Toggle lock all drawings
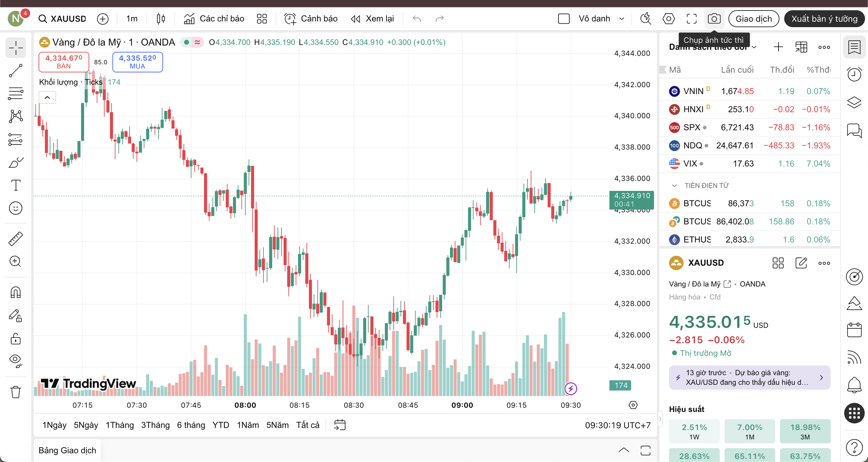The image size is (868, 462). coord(16,339)
